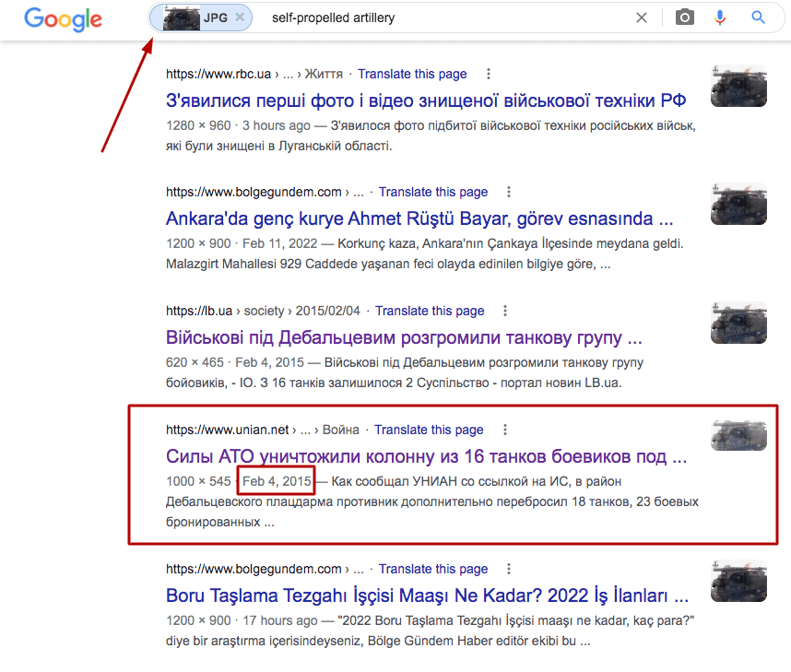
Task: Start voice search with microphone
Action: [x=721, y=18]
